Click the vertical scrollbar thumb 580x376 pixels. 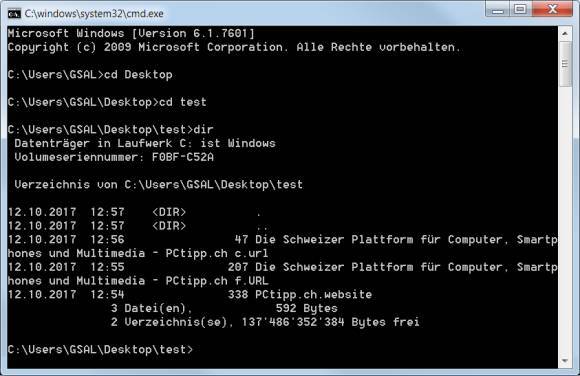point(564,64)
